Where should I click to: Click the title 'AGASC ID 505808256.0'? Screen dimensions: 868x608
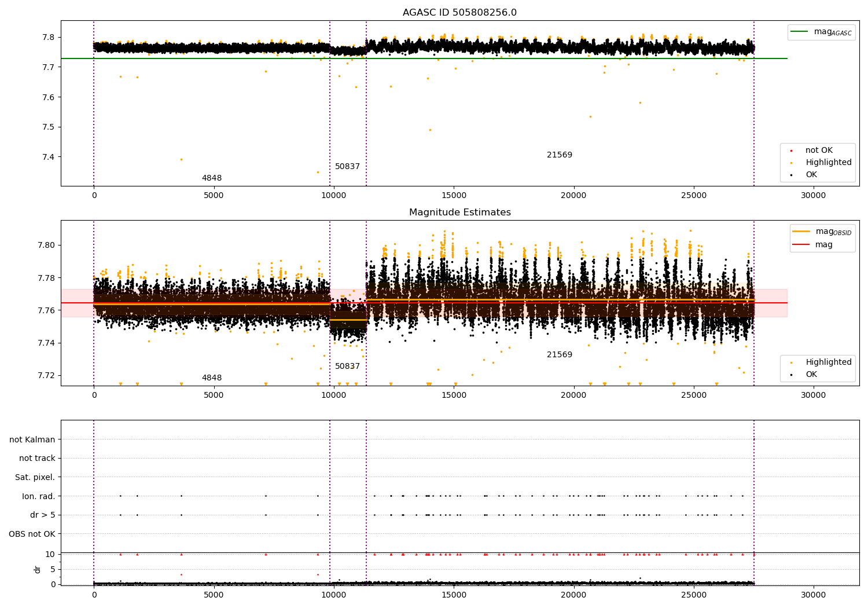coord(459,13)
